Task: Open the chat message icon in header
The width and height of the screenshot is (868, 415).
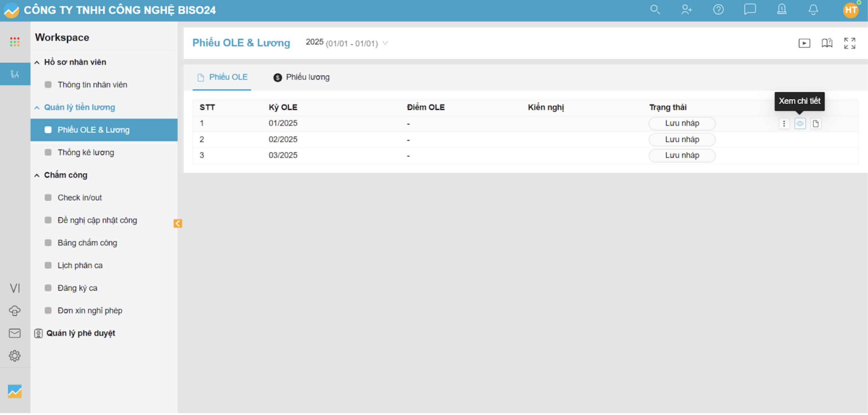Action: click(750, 10)
